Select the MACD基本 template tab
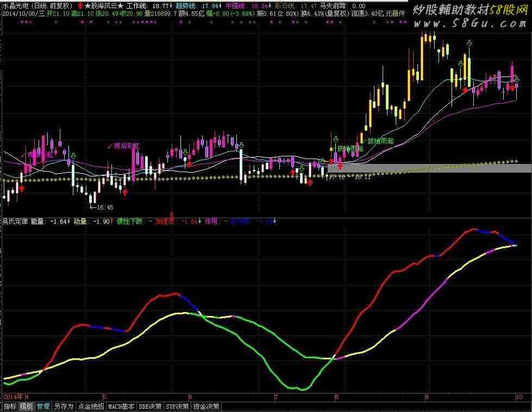The image size is (532, 412). coord(121,406)
